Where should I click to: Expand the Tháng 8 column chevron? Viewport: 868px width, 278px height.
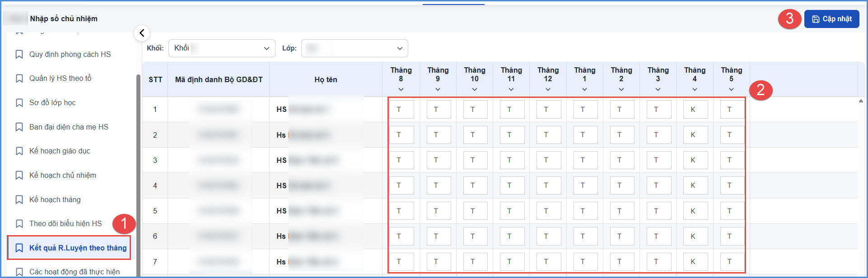click(x=401, y=89)
